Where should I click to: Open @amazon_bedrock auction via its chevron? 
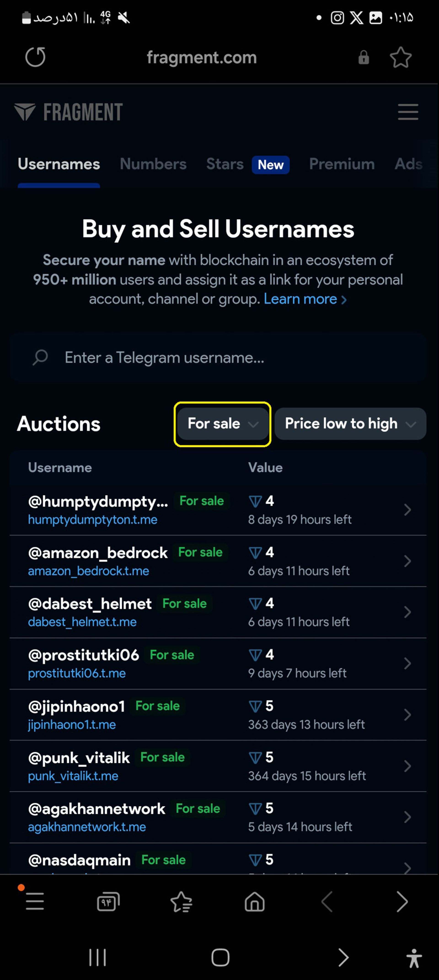(x=407, y=561)
